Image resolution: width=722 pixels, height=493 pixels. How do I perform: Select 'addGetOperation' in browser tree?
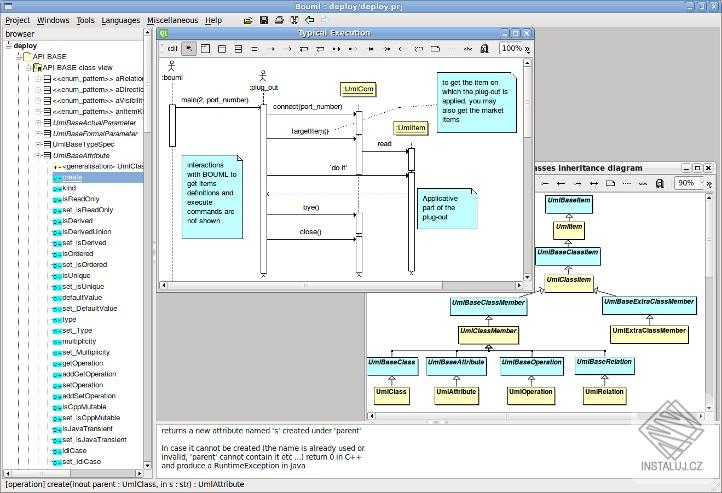coord(89,374)
